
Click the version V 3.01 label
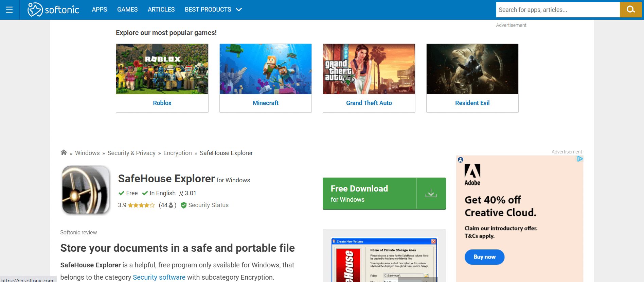click(x=188, y=193)
